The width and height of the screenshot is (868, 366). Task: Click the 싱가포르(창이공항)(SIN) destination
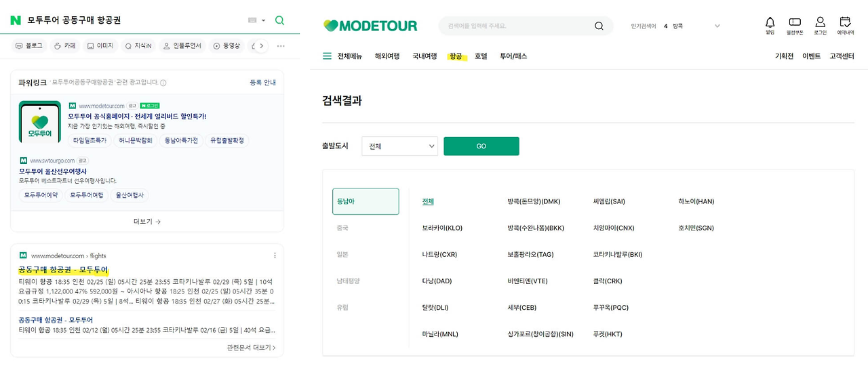(x=540, y=334)
